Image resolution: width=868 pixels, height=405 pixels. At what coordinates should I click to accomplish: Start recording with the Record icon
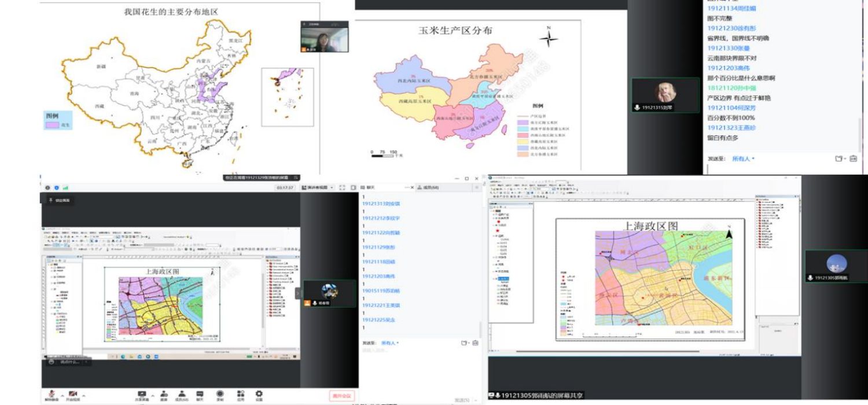click(220, 393)
